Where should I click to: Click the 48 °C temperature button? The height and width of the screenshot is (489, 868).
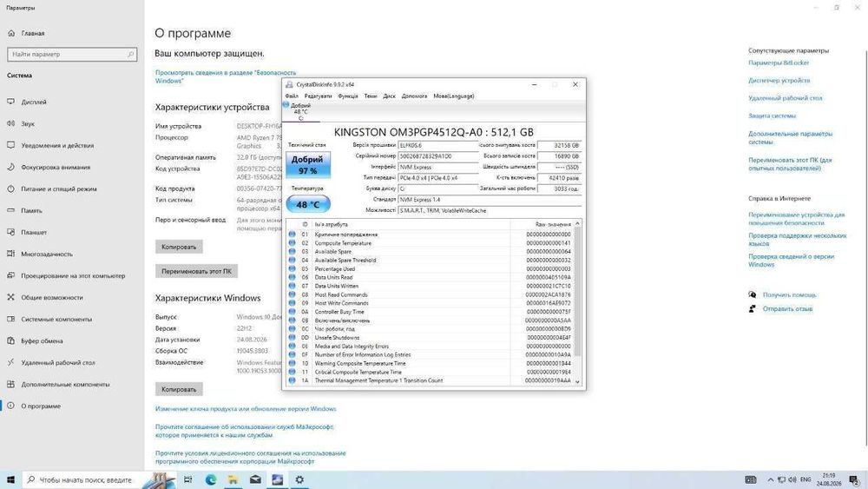[308, 204]
